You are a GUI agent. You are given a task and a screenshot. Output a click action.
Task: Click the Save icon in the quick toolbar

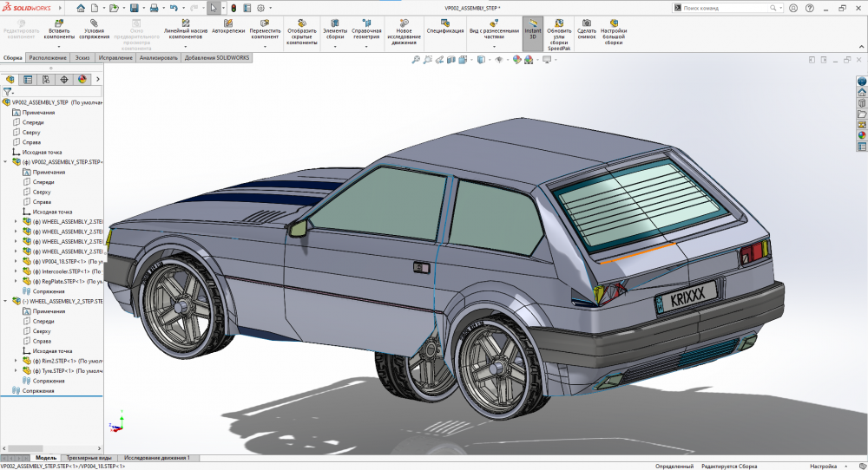pos(133,8)
